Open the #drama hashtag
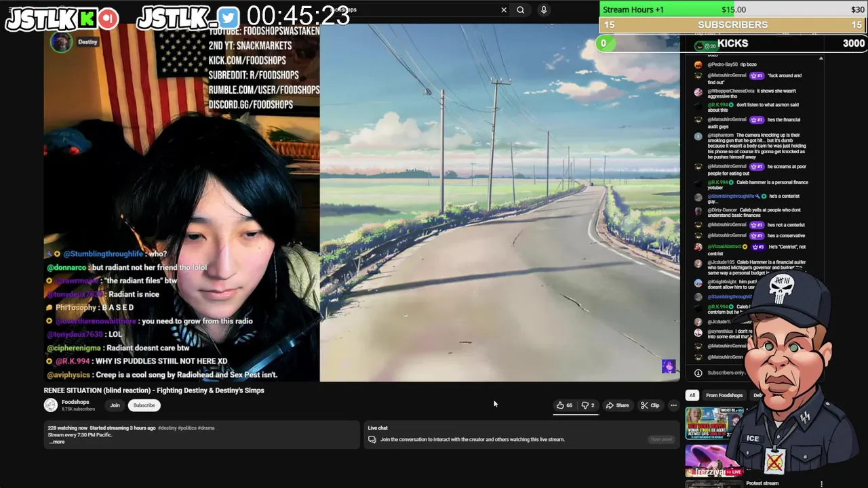Image resolution: width=868 pixels, height=488 pixels. 205,428
